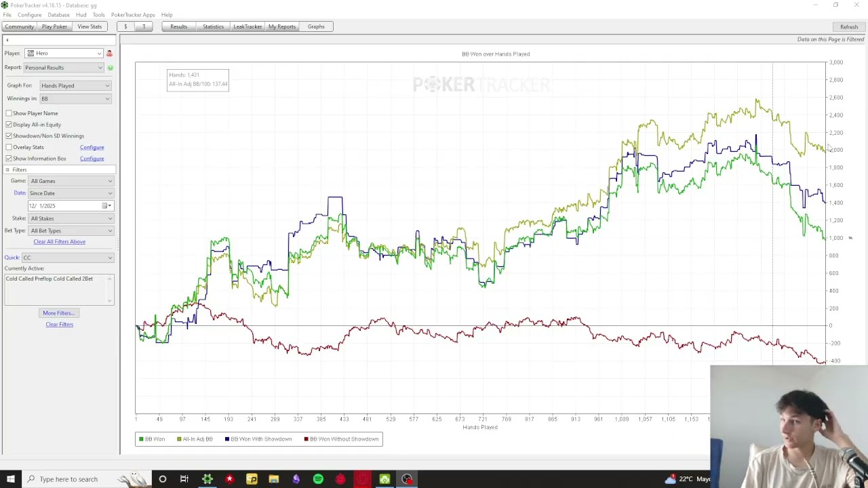Go to the Statistics page
Screen dimensions: 868x488
coord(213,26)
